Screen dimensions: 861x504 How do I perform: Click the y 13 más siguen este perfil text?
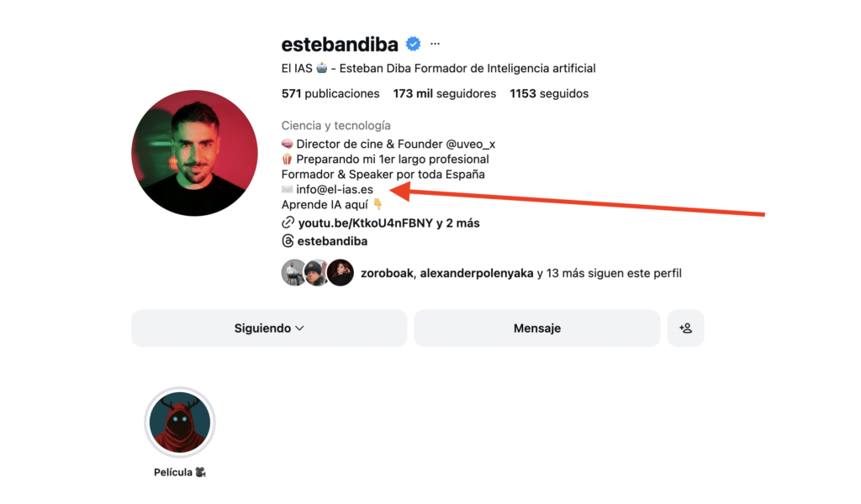[609, 273]
